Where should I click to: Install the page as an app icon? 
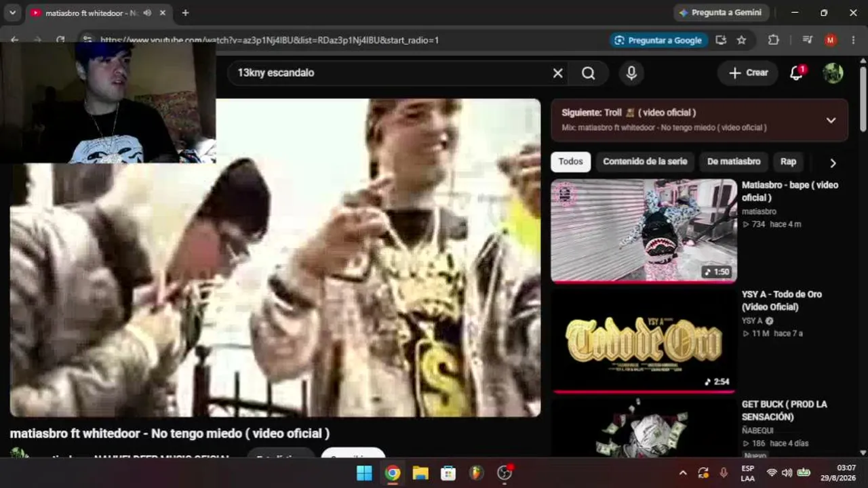click(x=721, y=40)
